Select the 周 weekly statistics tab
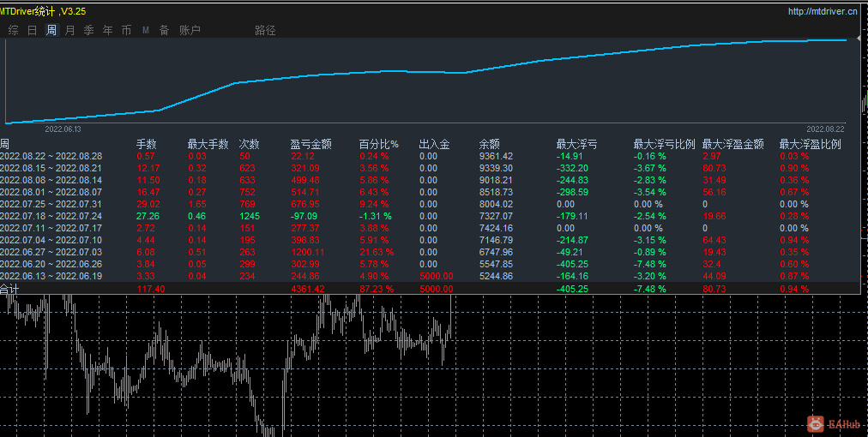Viewport: 868px width, 437px height. click(x=51, y=31)
